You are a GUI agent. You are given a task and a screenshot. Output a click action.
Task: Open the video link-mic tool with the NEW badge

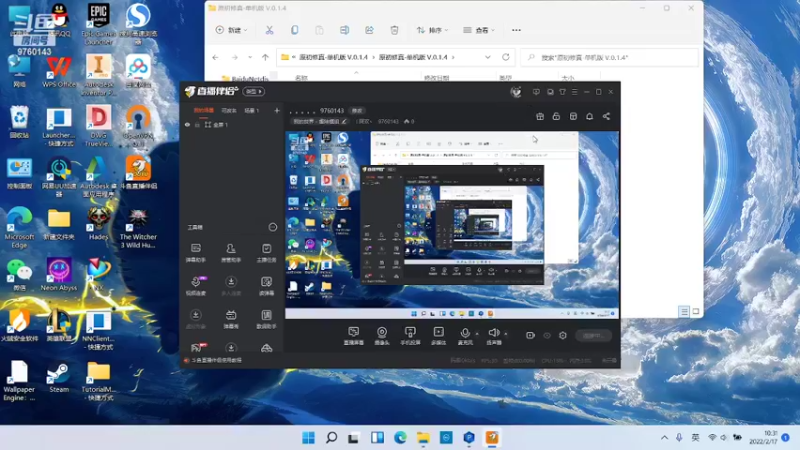tap(196, 286)
